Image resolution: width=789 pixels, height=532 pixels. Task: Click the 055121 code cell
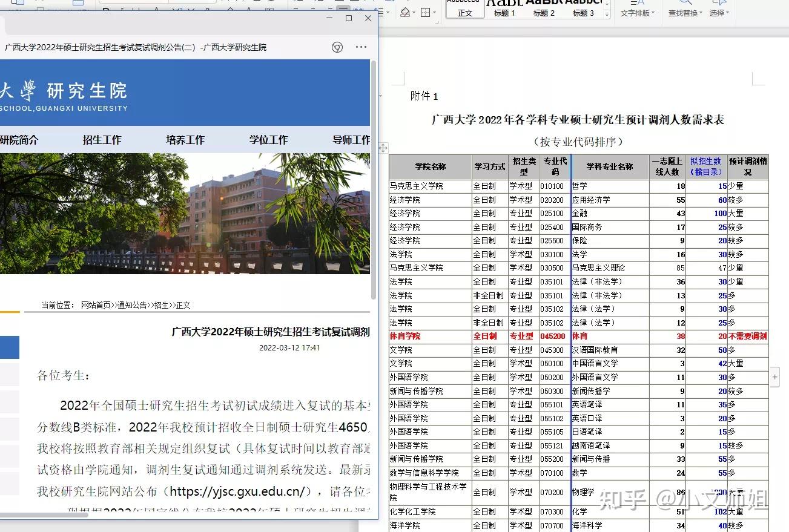click(x=555, y=445)
